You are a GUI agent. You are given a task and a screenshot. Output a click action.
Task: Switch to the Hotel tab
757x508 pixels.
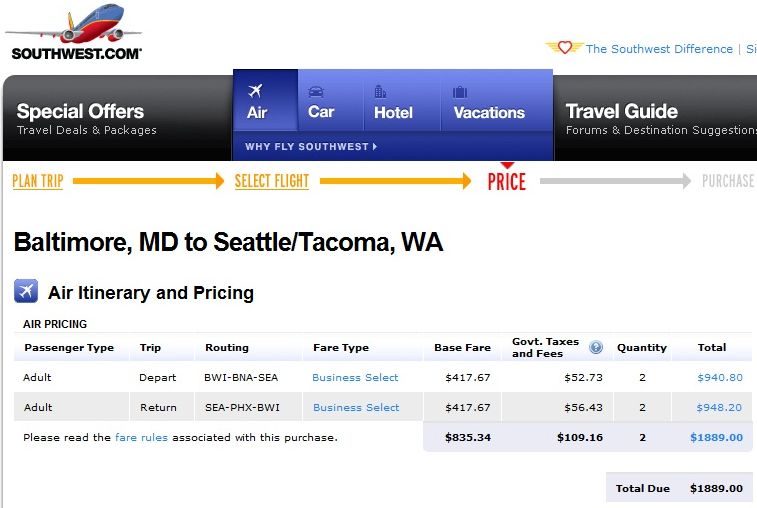(393, 102)
